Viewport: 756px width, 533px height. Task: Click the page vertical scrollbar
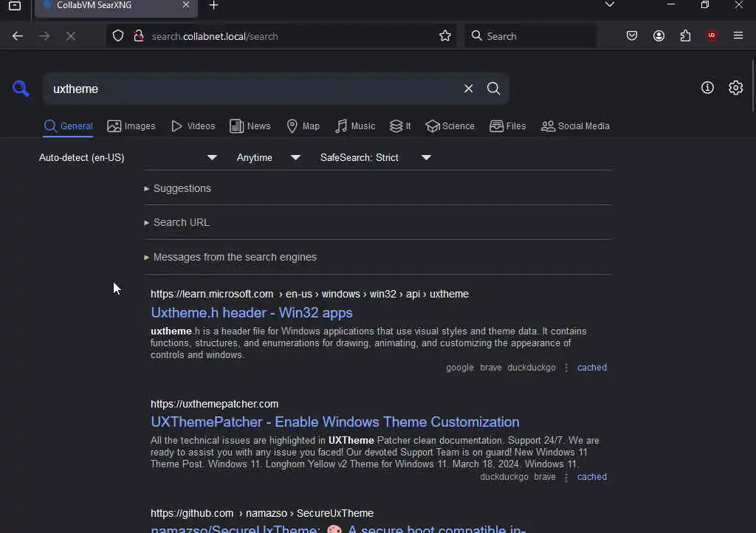(x=753, y=86)
